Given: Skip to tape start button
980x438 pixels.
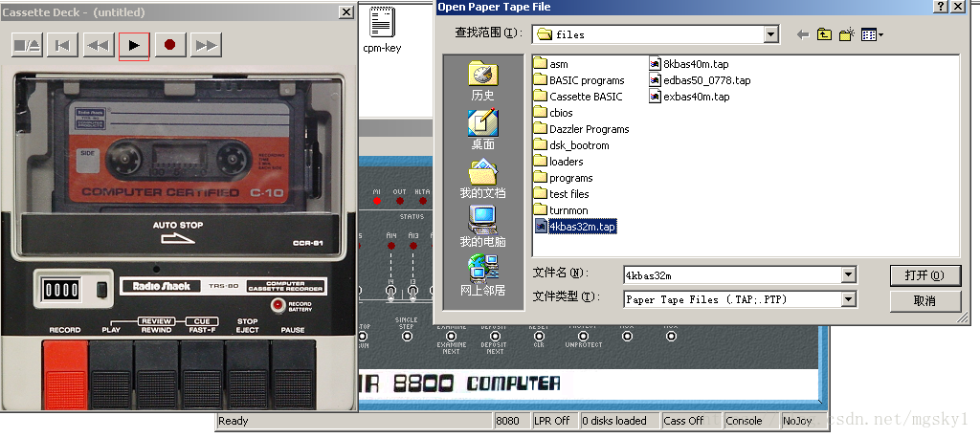Looking at the screenshot, I should 62,45.
